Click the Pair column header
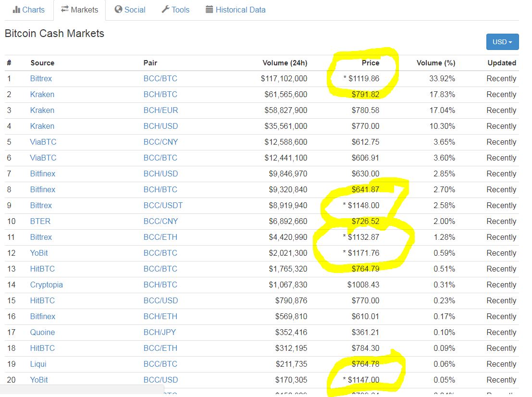This screenshot has height=397, width=532. pos(150,63)
